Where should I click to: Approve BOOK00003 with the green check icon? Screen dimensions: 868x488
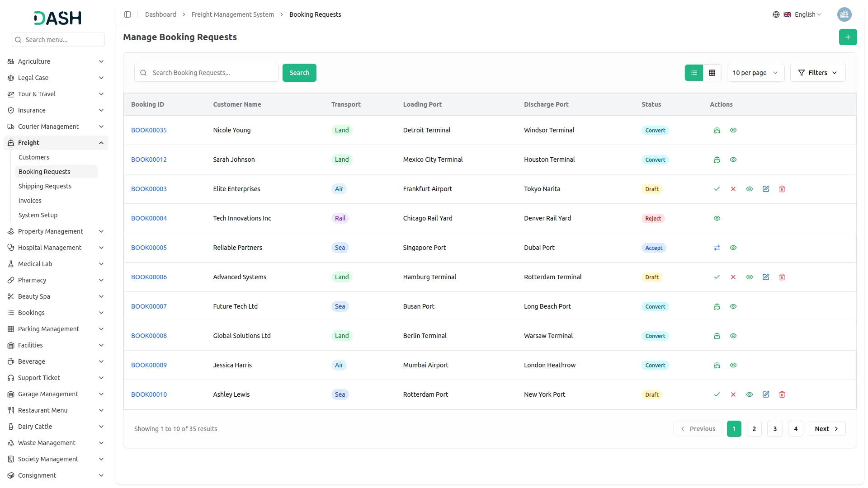(717, 189)
